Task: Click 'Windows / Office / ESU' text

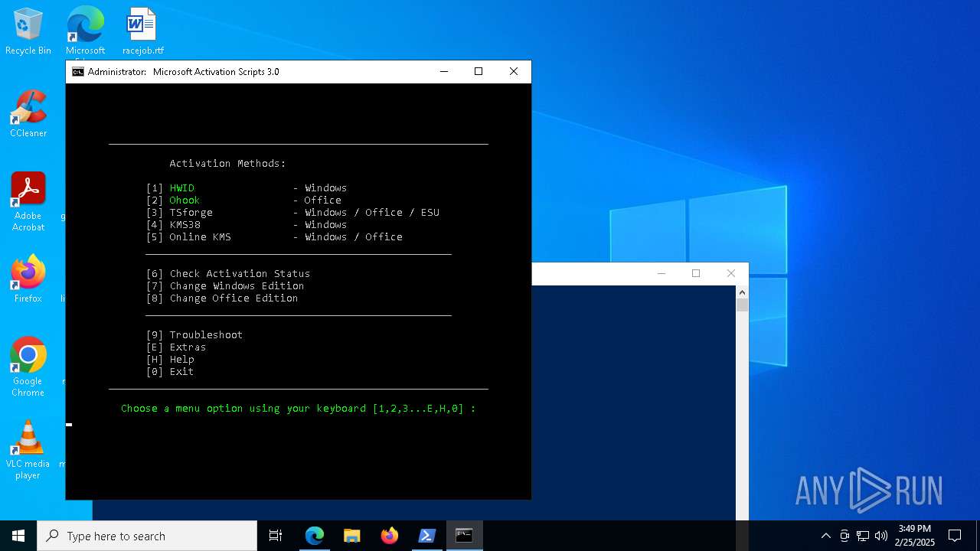Action: click(x=372, y=213)
